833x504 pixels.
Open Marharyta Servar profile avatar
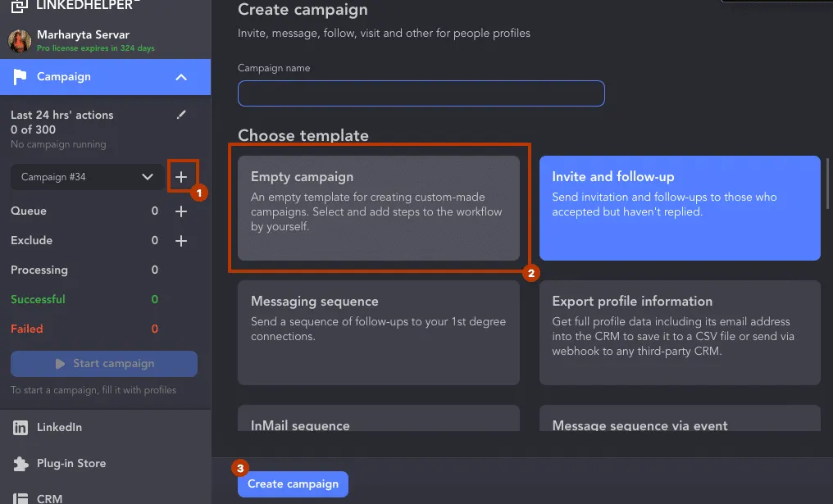(20, 42)
